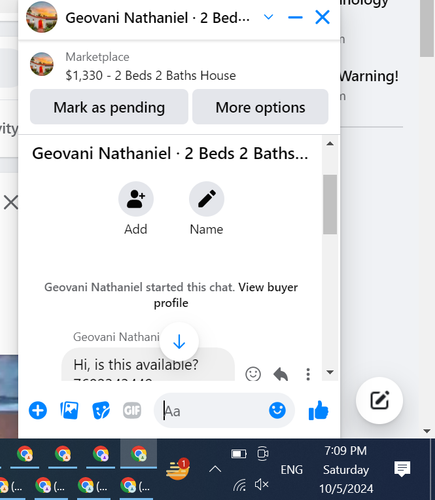
Task: Open the $1,330 2 Beds 2 Baths House listing
Action: coord(151,76)
